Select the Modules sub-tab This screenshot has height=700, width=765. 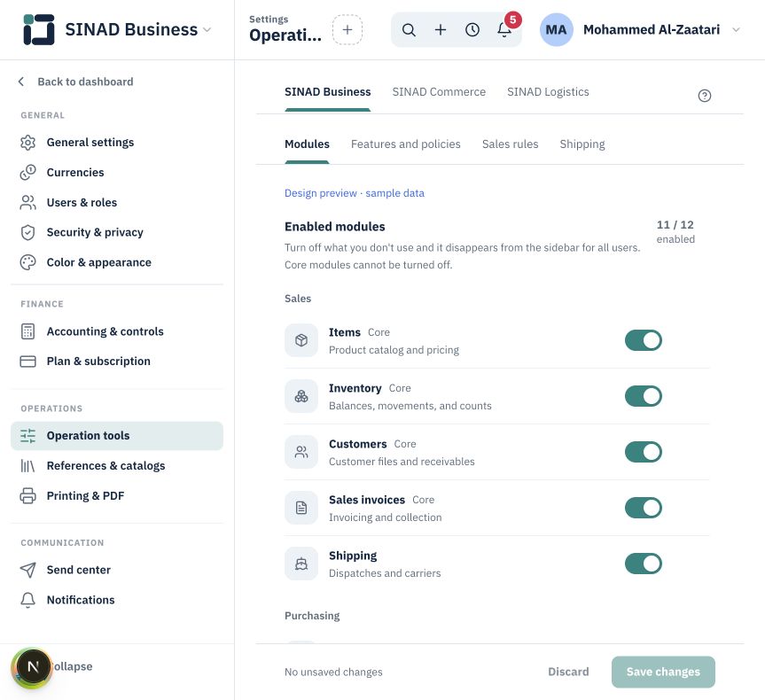click(x=307, y=144)
